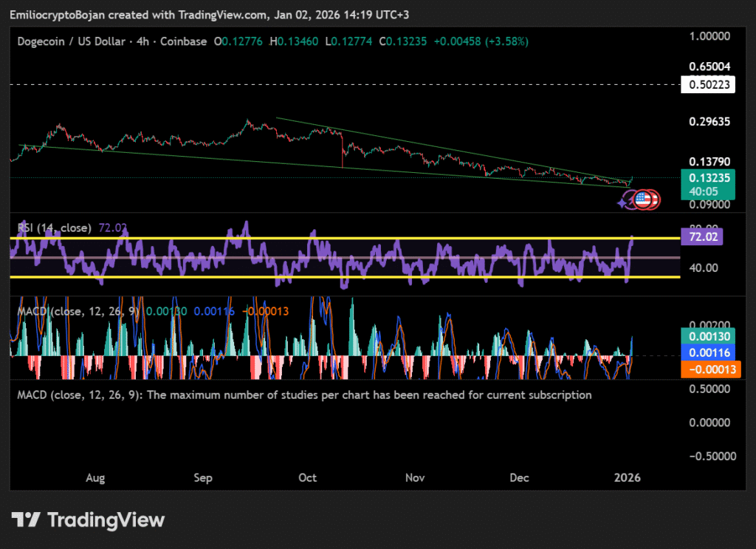Click the US flag economic event icon
Screen dimensions: 756x549
click(x=642, y=199)
